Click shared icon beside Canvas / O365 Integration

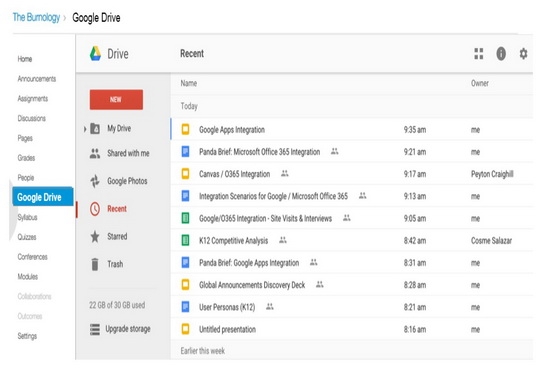pyautogui.click(x=284, y=173)
